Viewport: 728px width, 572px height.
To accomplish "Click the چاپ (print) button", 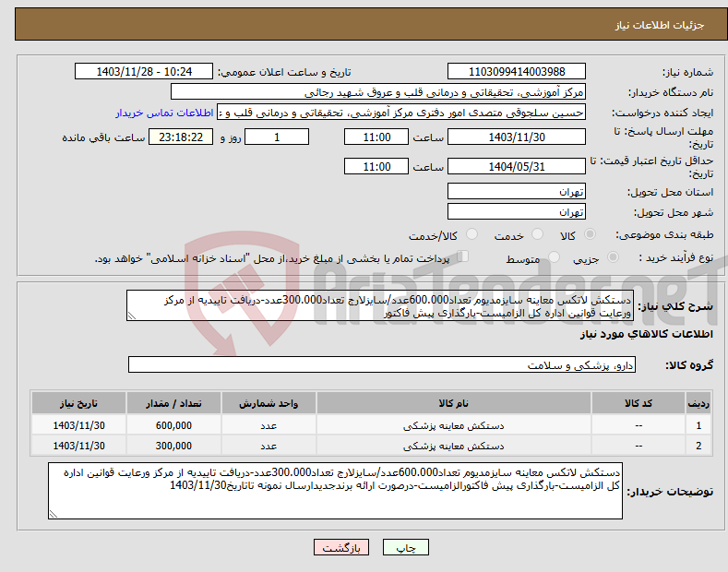I will coord(405,547).
